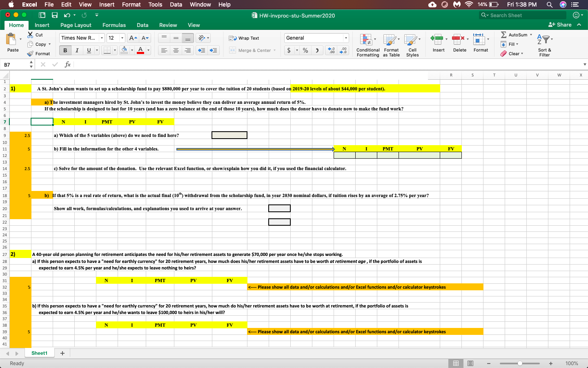Toggle align text left
588x368 pixels.
coord(164,50)
